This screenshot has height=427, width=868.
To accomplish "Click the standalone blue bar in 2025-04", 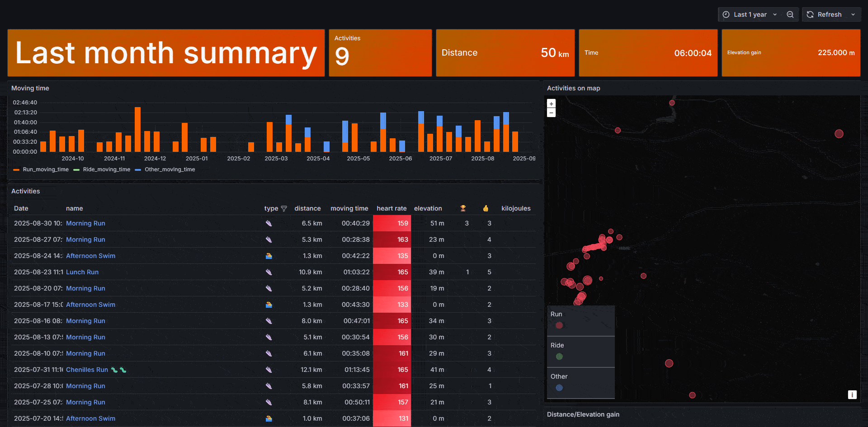I will click(326, 146).
